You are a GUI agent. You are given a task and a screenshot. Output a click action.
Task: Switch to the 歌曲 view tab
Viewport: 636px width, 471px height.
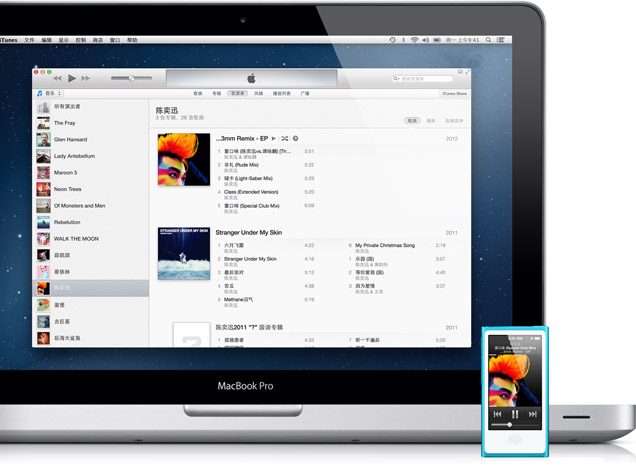(198, 93)
